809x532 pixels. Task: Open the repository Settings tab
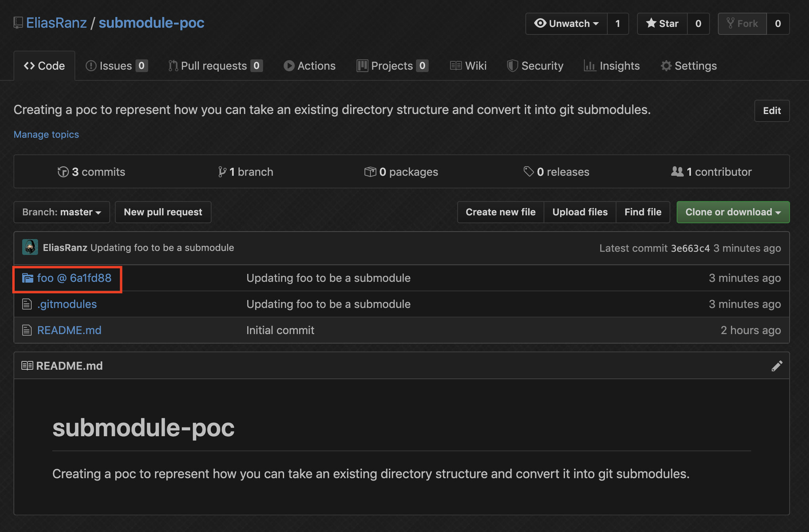(689, 66)
